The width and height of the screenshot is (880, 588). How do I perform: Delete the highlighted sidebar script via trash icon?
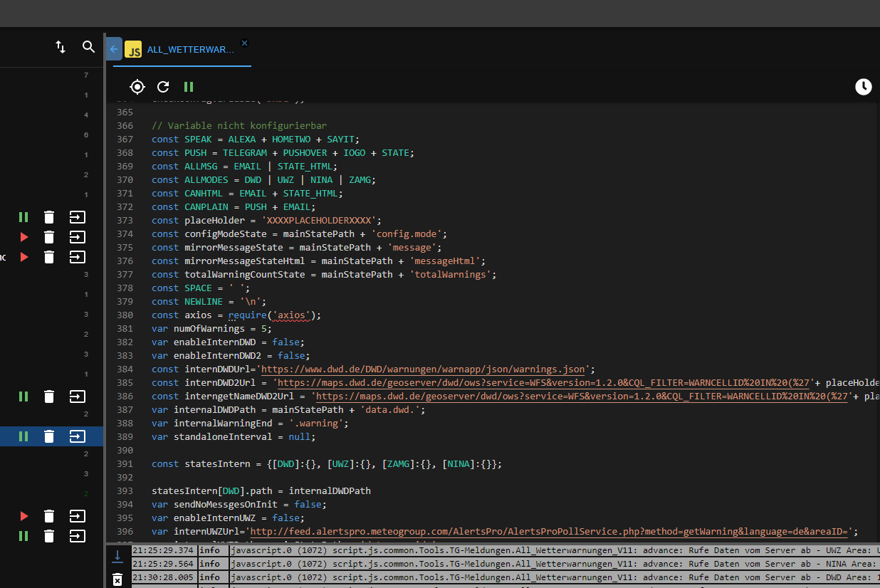pos(48,436)
